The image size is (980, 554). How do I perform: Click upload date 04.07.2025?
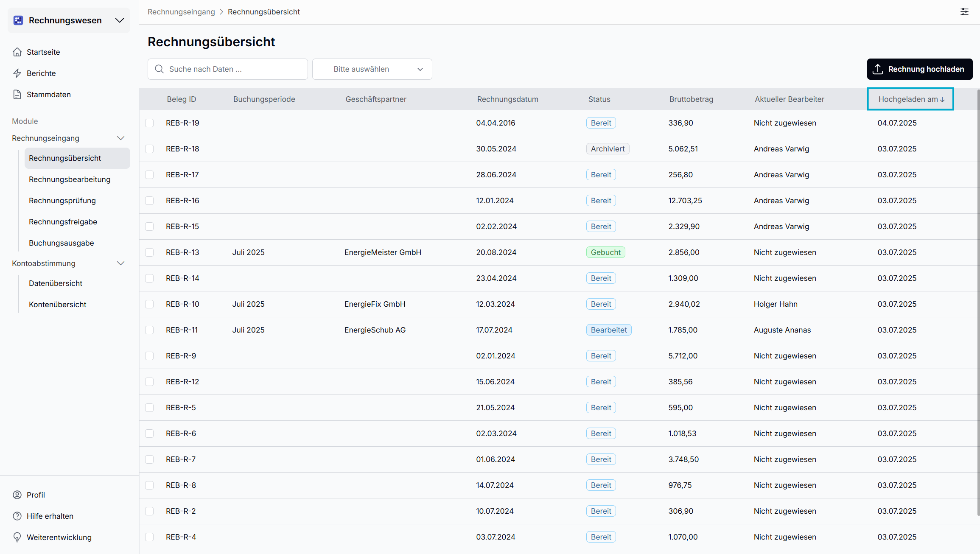pos(897,123)
